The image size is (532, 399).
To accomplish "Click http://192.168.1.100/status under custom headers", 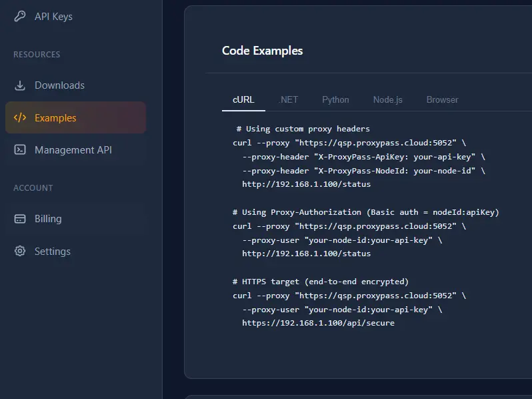I will coord(307,184).
